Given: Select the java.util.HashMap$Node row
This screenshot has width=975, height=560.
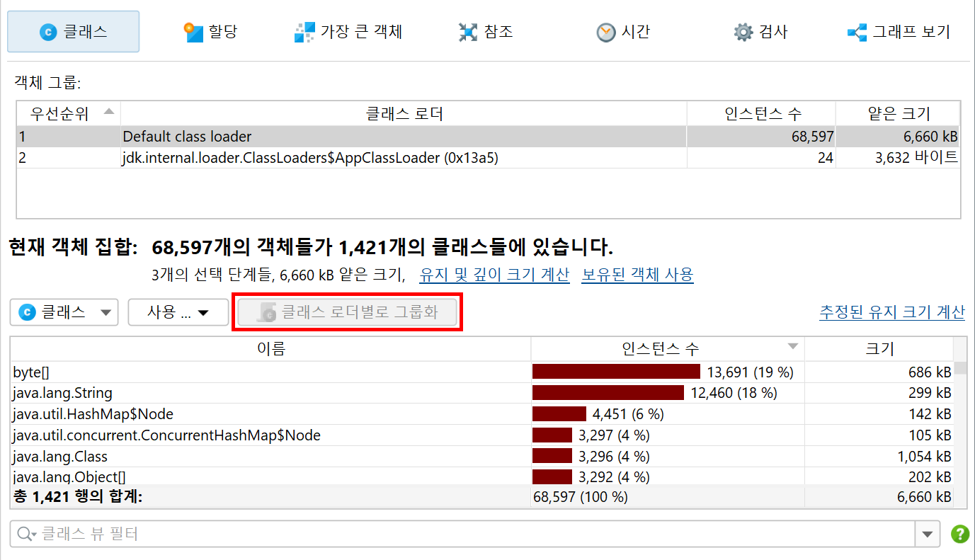Looking at the screenshot, I should pyautogui.click(x=482, y=414).
